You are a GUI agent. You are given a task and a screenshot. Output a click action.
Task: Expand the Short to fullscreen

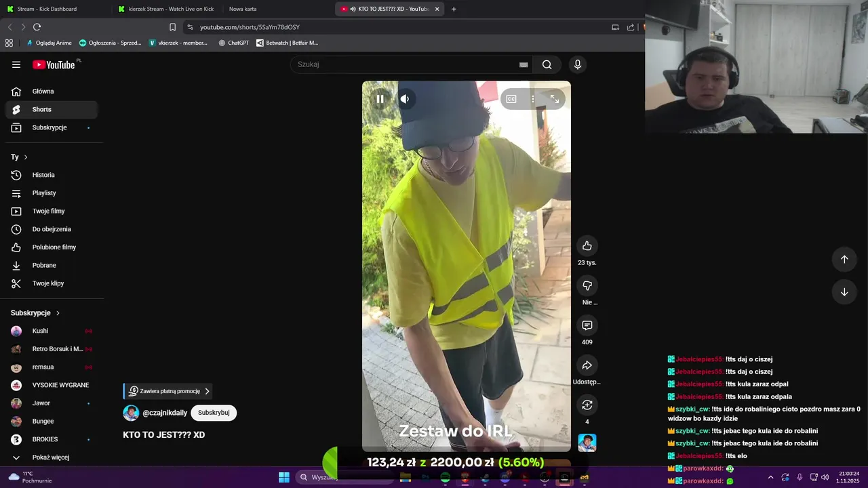555,99
